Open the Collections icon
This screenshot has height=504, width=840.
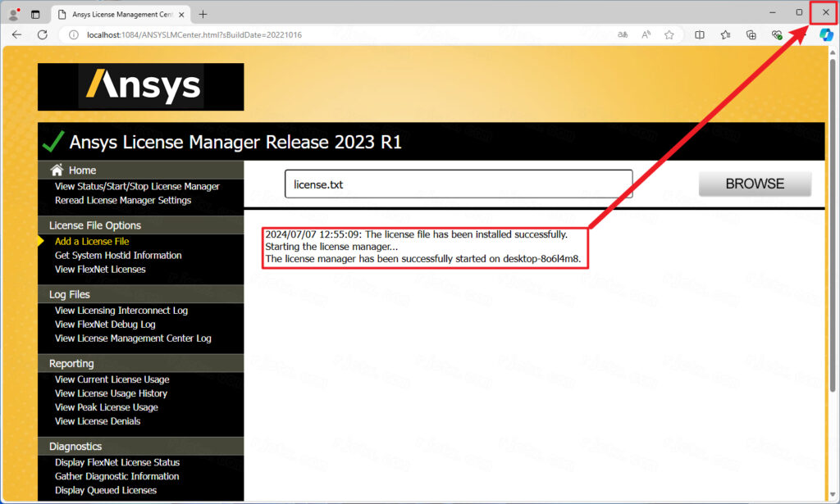[751, 34]
